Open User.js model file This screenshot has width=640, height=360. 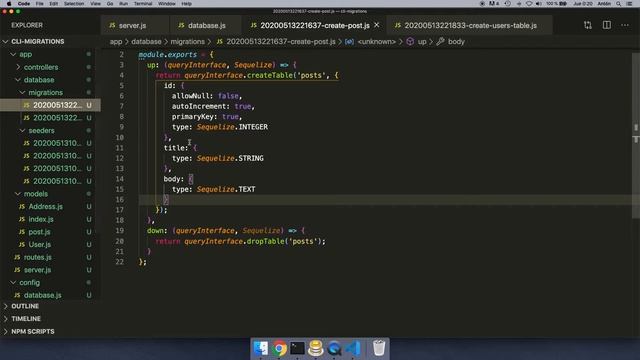point(50,244)
